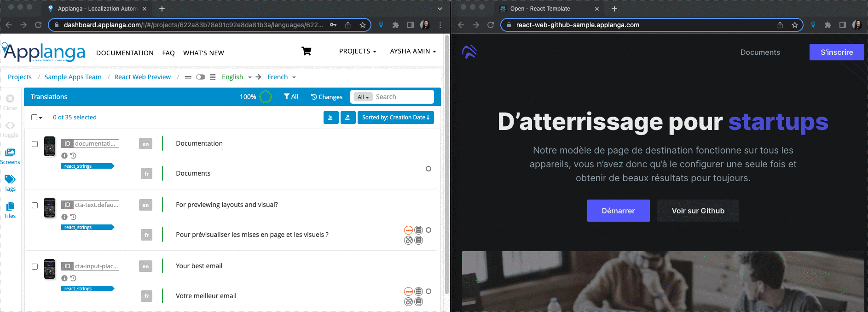
Task: Click the filter All button in Translations bar
Action: (x=291, y=96)
